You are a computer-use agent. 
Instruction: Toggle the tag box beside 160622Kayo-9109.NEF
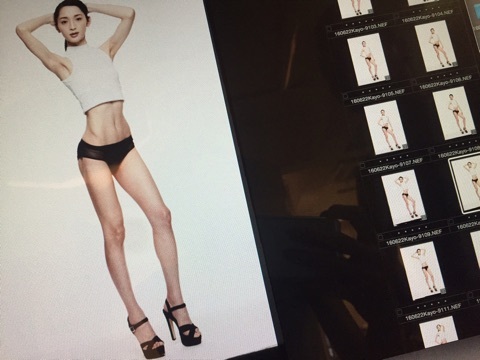click(380, 237)
